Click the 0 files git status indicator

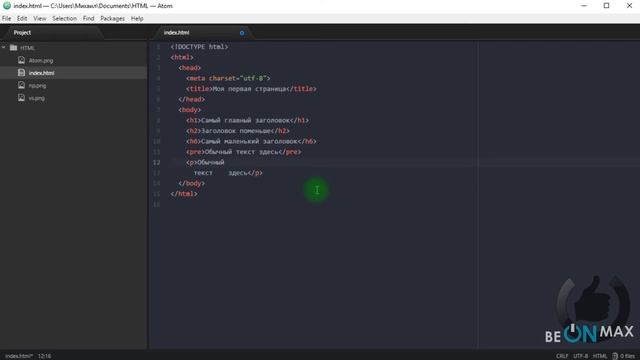(624, 356)
